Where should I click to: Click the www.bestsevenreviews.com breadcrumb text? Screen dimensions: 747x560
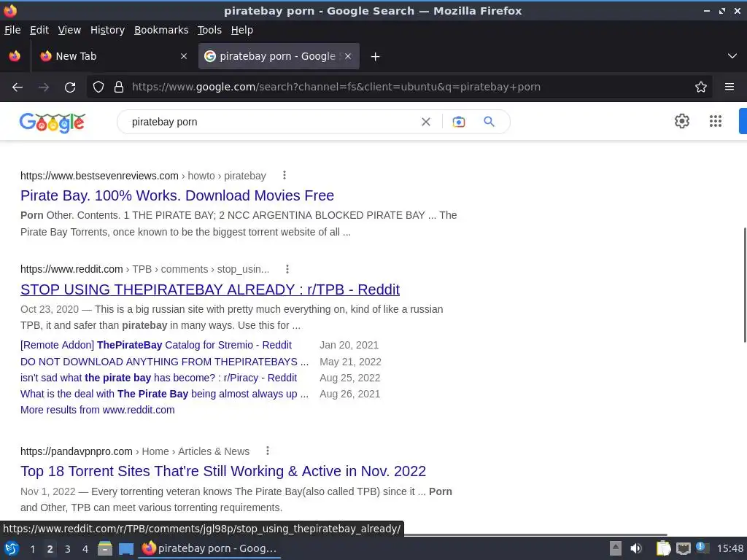click(x=99, y=176)
